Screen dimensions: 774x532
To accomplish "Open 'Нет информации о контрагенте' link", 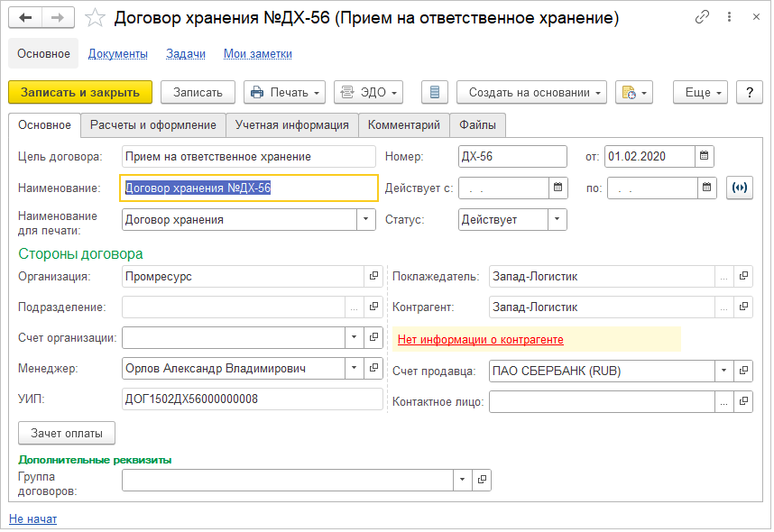I will (x=480, y=340).
